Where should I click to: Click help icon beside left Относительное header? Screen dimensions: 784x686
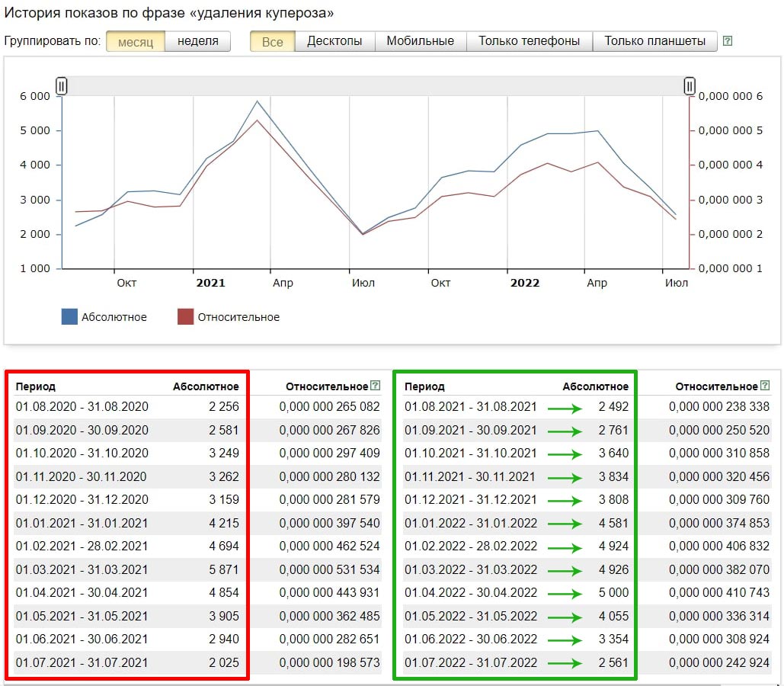pos(376,385)
